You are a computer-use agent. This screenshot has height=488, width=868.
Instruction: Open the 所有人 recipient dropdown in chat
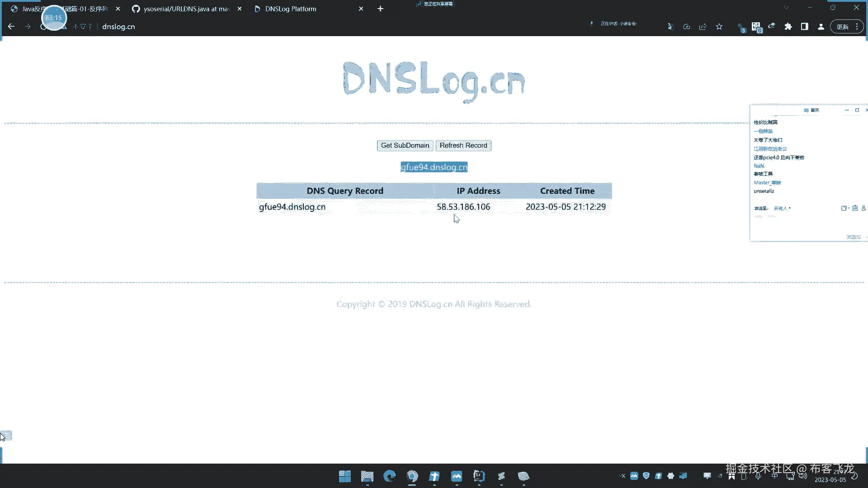[782, 208]
